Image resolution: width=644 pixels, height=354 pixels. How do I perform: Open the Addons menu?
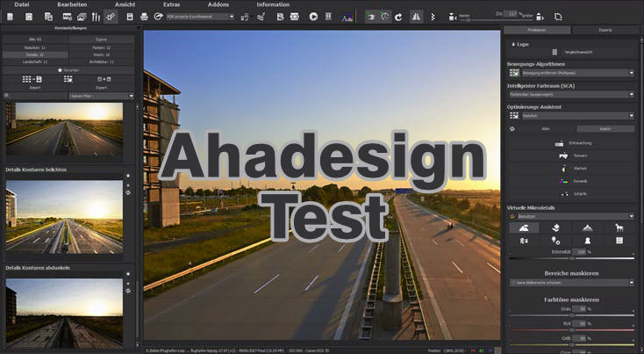coord(218,4)
